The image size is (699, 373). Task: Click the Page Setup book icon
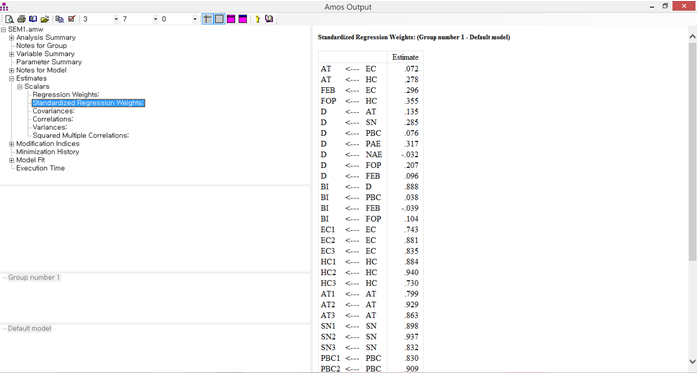[x=33, y=19]
